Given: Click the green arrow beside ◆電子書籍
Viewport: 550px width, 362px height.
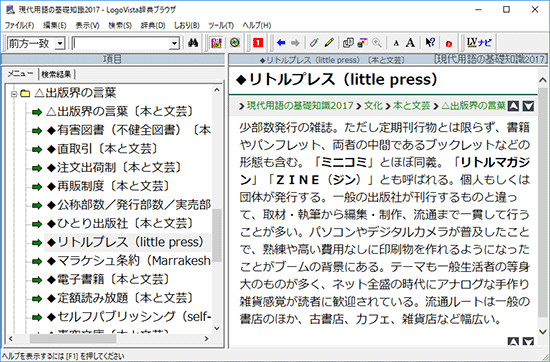Looking at the screenshot, I should point(36,280).
